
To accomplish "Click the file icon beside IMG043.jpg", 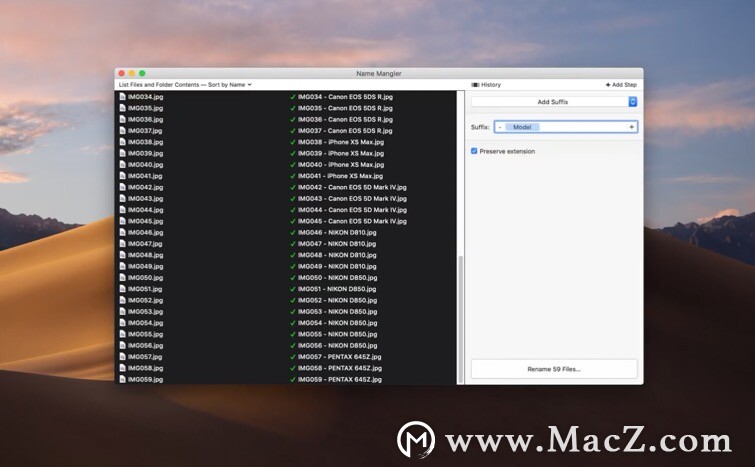I will (122, 198).
